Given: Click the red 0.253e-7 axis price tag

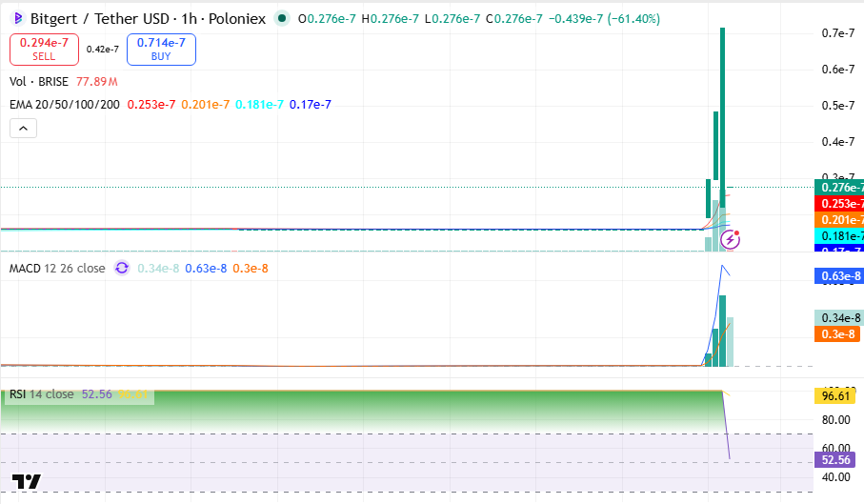Looking at the screenshot, I should [x=839, y=203].
